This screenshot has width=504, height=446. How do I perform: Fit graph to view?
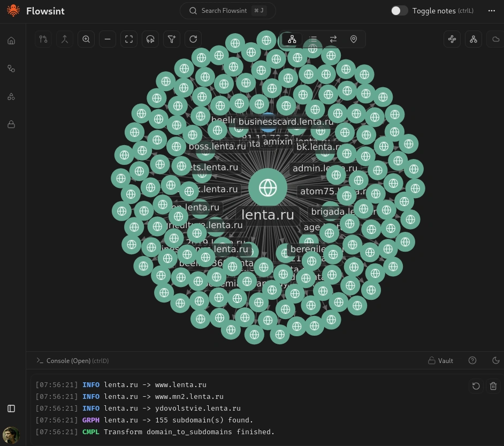129,39
